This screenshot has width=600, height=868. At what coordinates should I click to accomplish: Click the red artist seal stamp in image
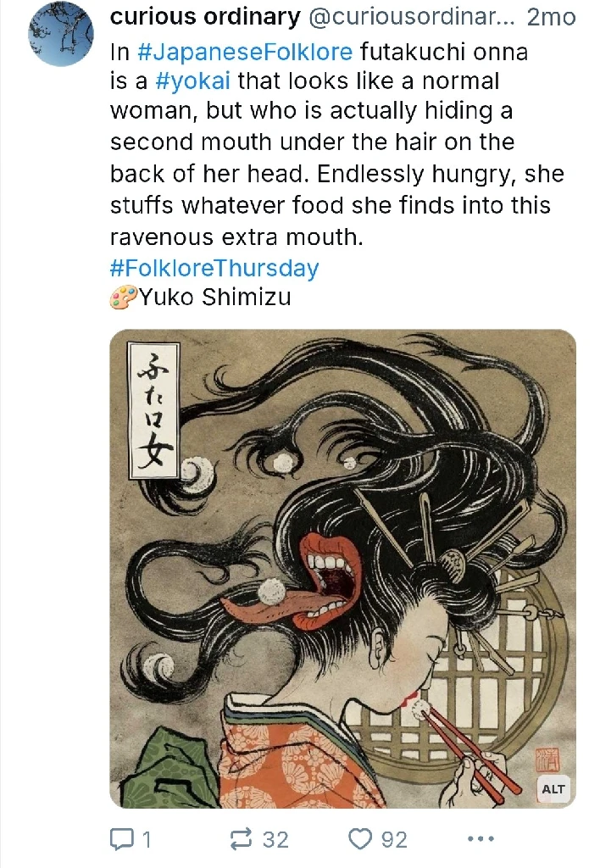coord(547,760)
